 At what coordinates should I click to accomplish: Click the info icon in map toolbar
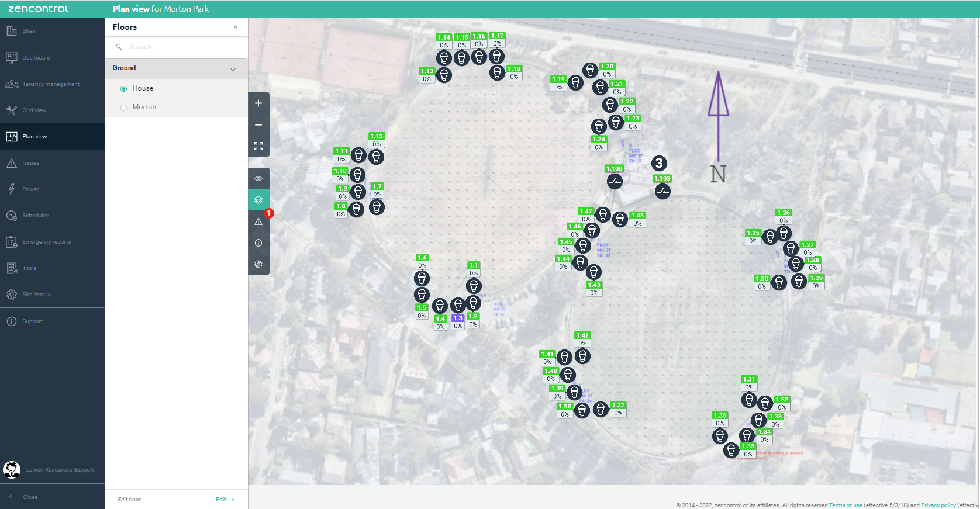point(258,243)
